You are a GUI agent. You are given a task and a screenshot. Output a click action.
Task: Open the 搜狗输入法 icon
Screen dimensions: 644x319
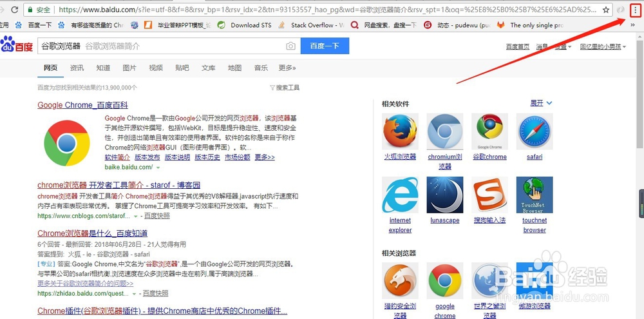tap(489, 195)
